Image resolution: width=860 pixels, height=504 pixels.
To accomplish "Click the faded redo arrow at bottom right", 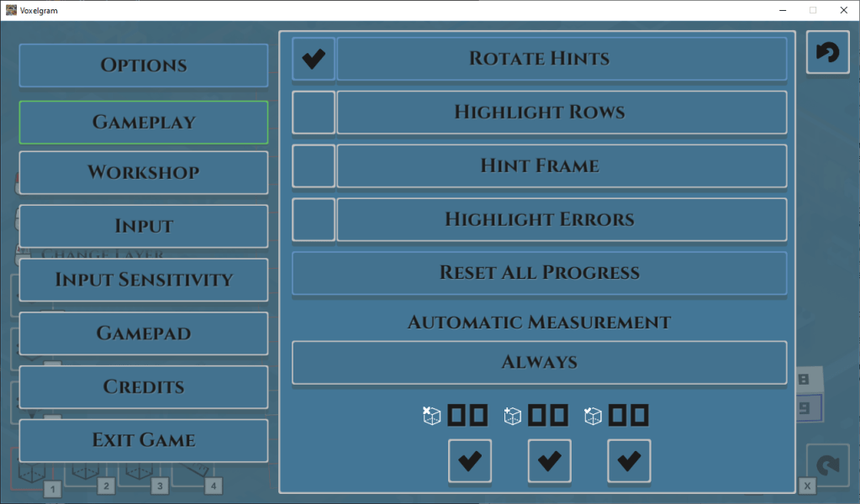I will click(827, 465).
